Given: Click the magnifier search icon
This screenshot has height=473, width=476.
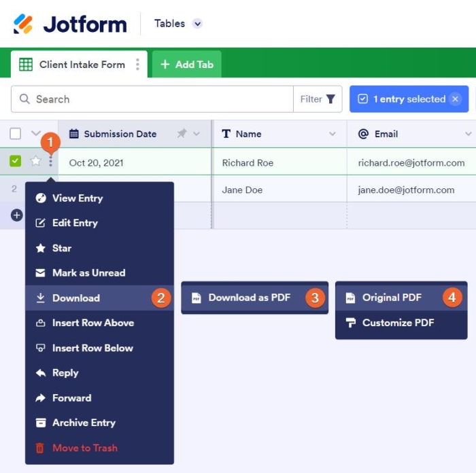Looking at the screenshot, I should click(24, 99).
